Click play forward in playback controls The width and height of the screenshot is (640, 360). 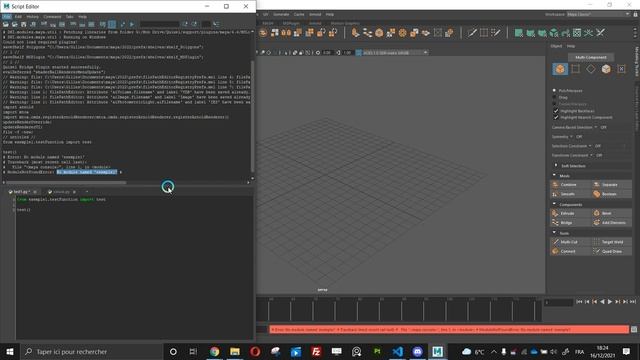[x=610, y=302]
